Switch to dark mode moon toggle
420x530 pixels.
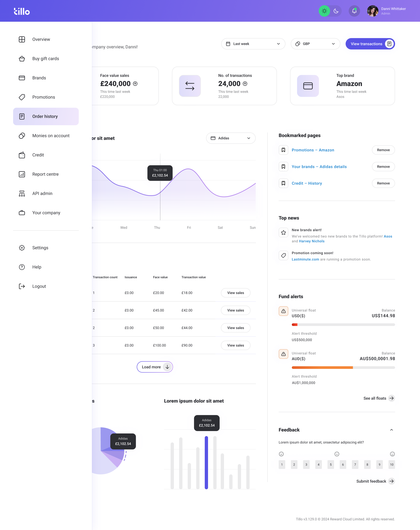[x=336, y=11]
